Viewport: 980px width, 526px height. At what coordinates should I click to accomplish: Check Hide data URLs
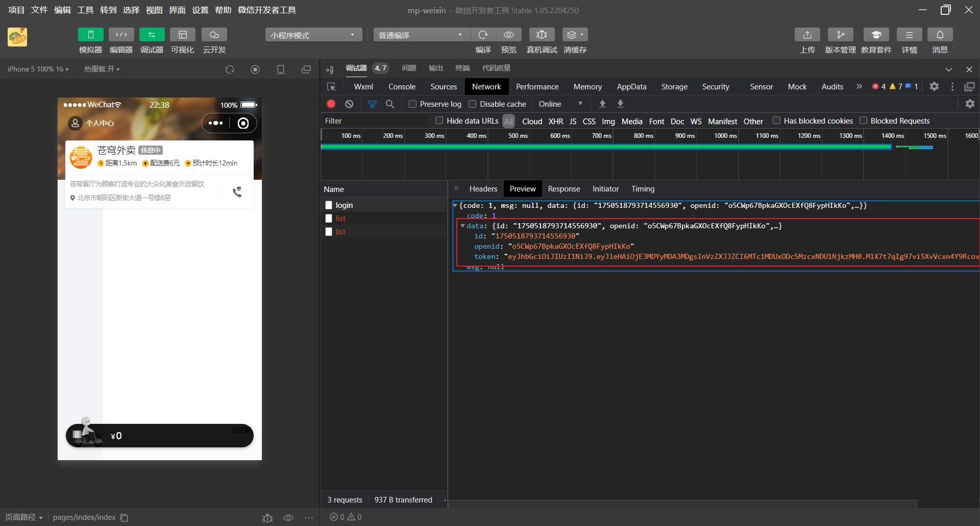tap(439, 121)
